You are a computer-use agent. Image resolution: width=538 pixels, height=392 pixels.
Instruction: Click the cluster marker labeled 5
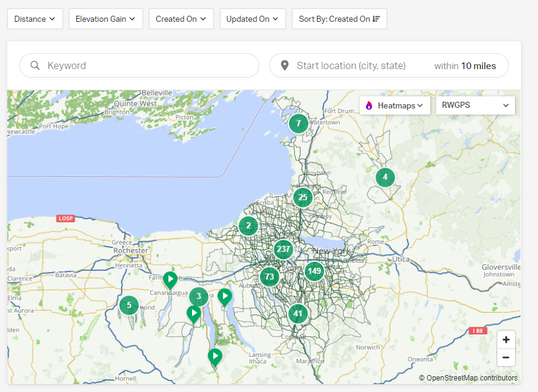tap(128, 305)
